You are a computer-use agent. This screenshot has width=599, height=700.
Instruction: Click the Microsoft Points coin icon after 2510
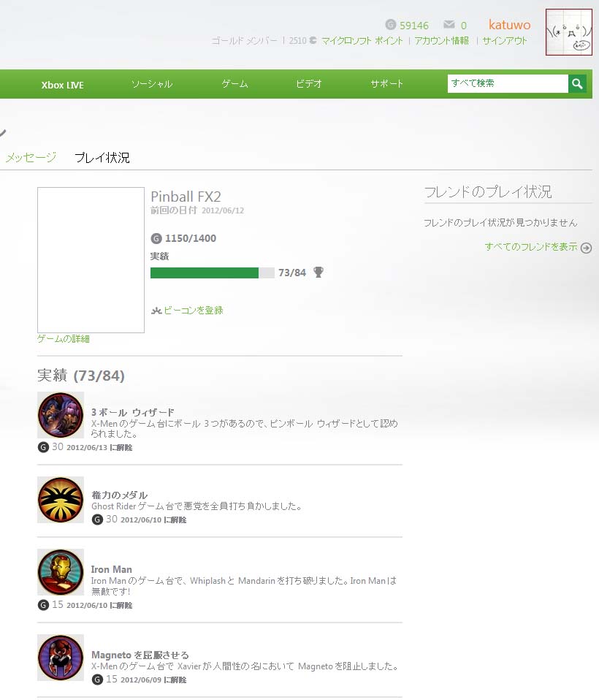(313, 40)
